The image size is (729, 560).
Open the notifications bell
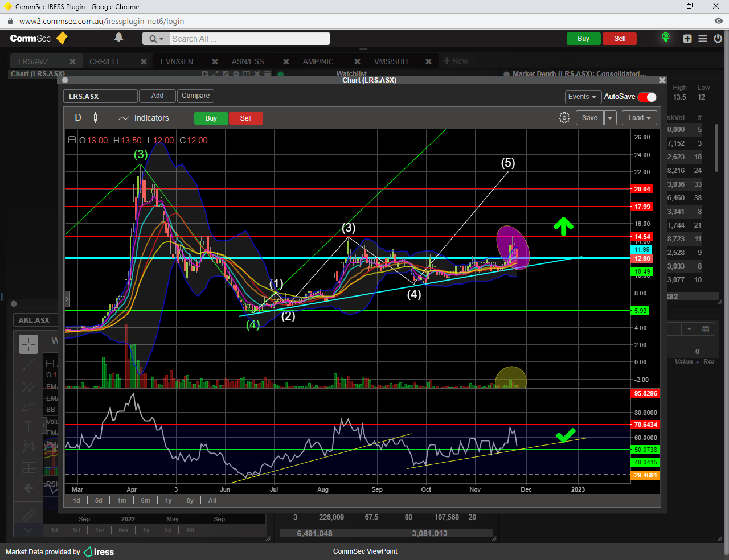click(x=118, y=38)
